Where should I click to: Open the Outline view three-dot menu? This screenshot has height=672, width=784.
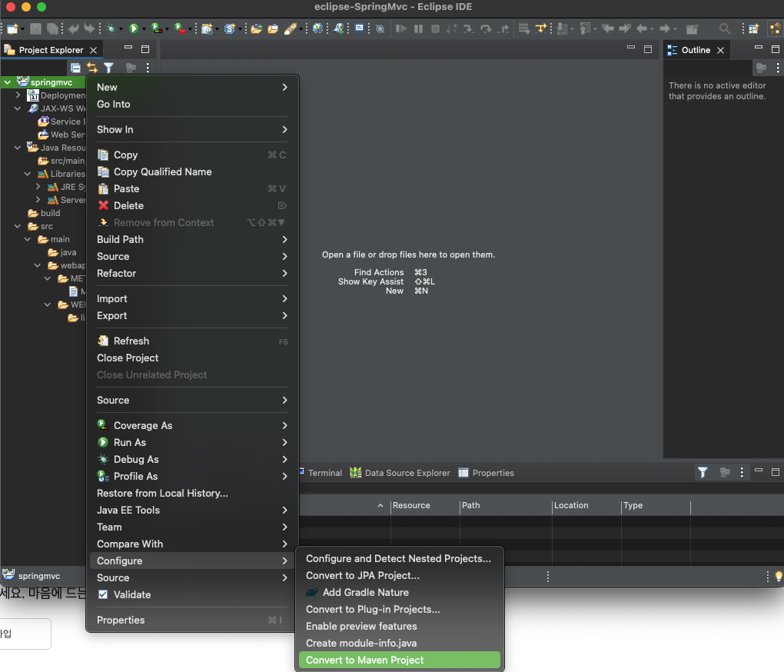pos(778,68)
